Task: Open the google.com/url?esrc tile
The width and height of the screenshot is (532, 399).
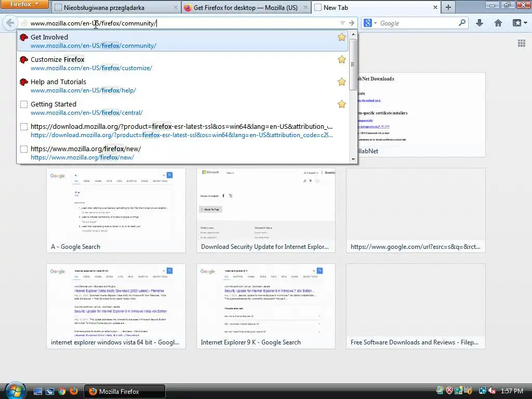Action: click(x=416, y=210)
